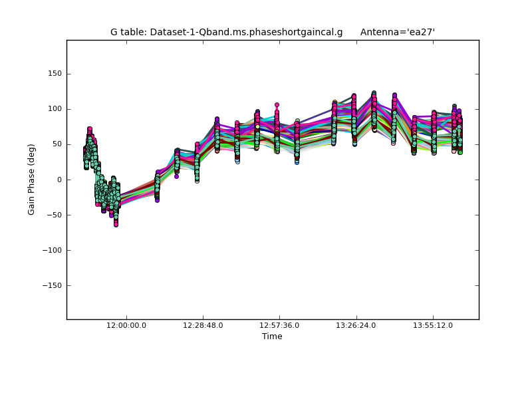Click the highest data point near 13:33
This screenshot has width=532, height=399.
pos(374,93)
